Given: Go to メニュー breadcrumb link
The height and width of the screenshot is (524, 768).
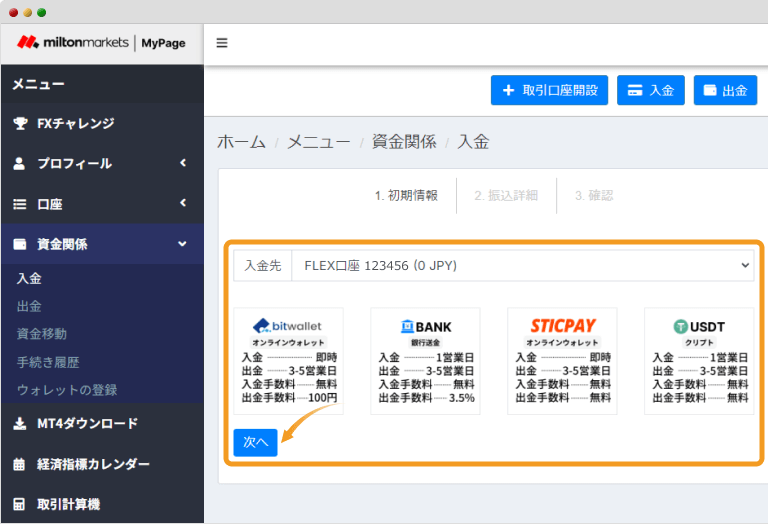Looking at the screenshot, I should click(x=319, y=142).
